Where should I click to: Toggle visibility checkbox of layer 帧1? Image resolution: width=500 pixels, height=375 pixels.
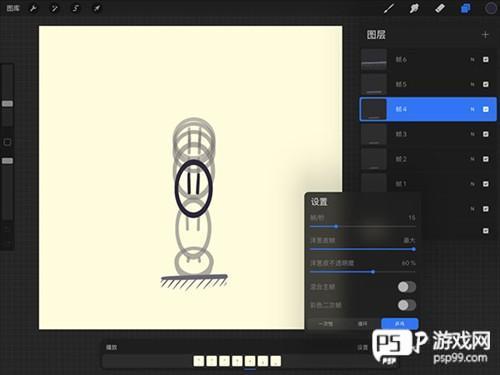(x=486, y=184)
